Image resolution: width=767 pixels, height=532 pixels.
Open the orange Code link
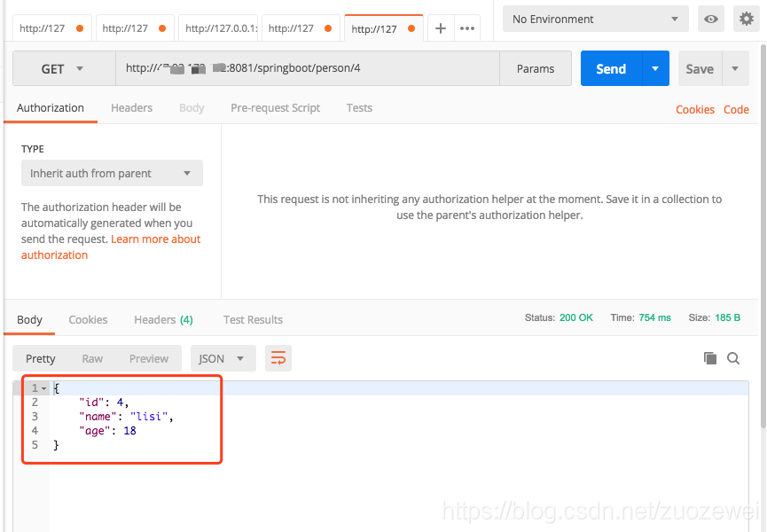click(736, 109)
